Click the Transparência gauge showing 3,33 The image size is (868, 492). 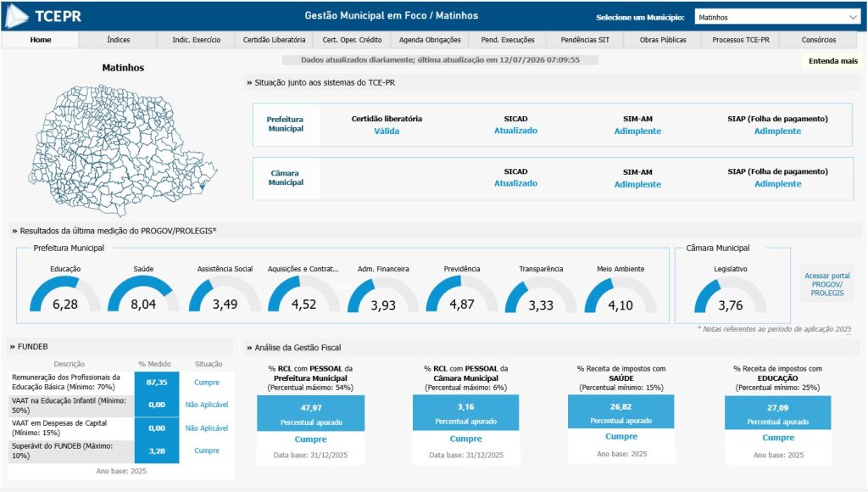click(x=541, y=294)
